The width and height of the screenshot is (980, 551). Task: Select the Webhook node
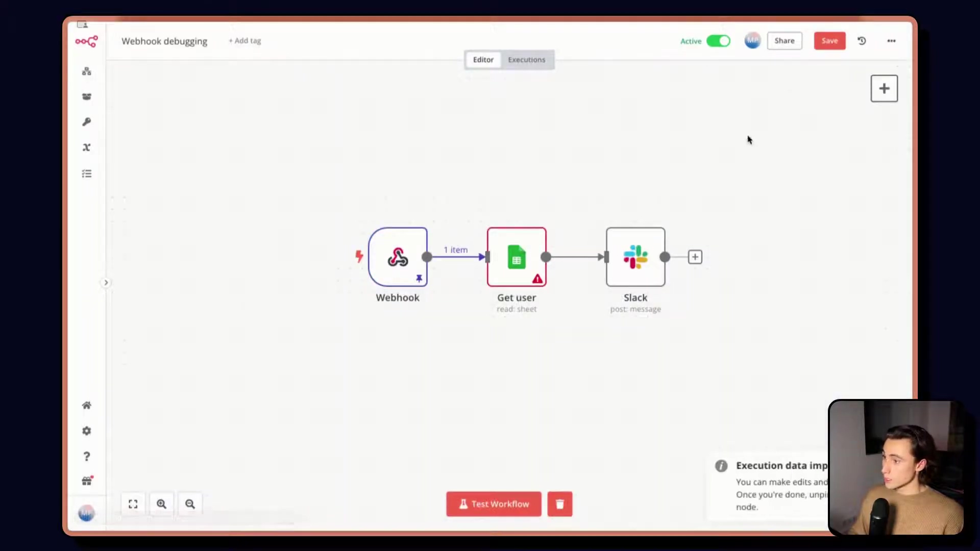click(x=398, y=257)
